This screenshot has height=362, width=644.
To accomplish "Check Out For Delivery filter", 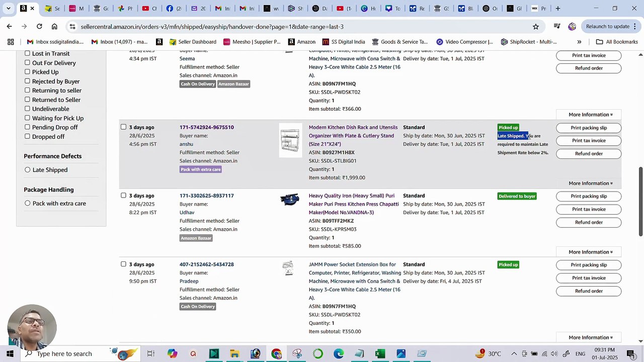I will click(27, 62).
